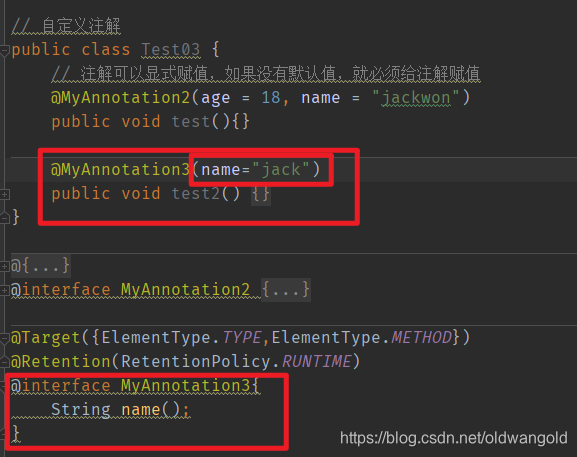Collapse the Test03 class fold marker

4,50
